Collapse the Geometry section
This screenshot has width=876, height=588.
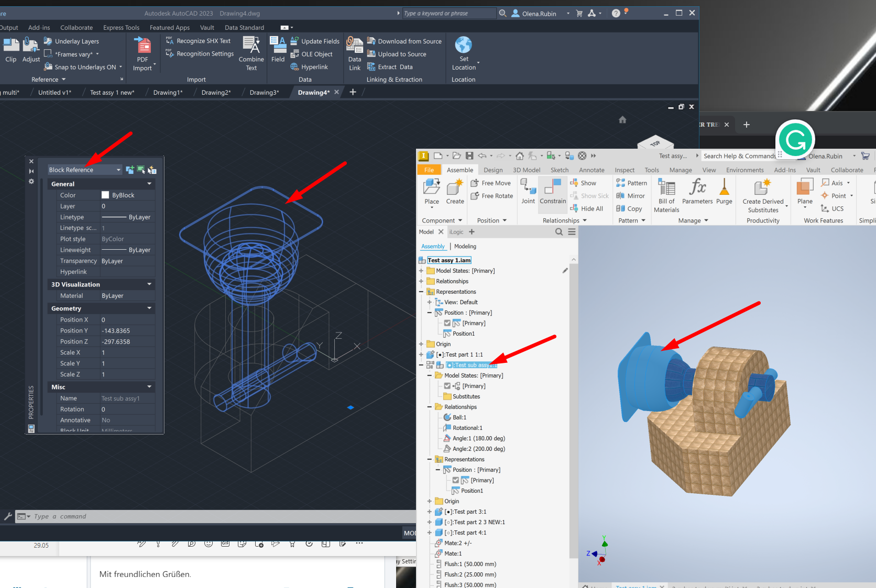(149, 308)
